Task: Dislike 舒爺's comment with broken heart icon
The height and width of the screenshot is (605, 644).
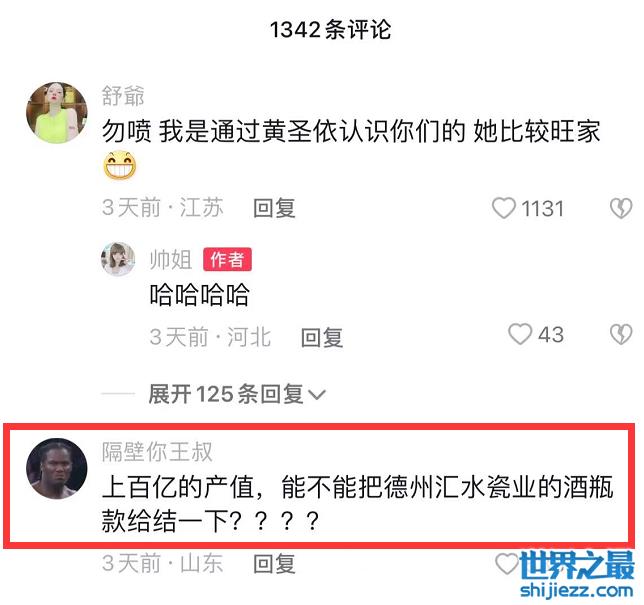Action: click(621, 208)
